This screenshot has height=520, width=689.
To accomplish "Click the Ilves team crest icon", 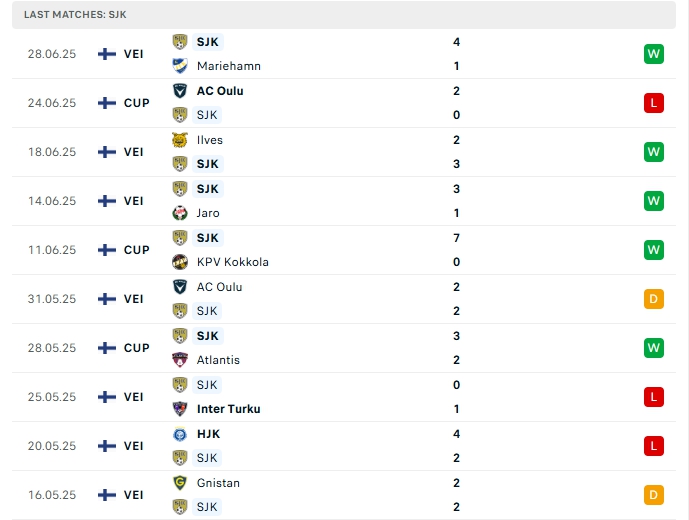I will tap(180, 140).
